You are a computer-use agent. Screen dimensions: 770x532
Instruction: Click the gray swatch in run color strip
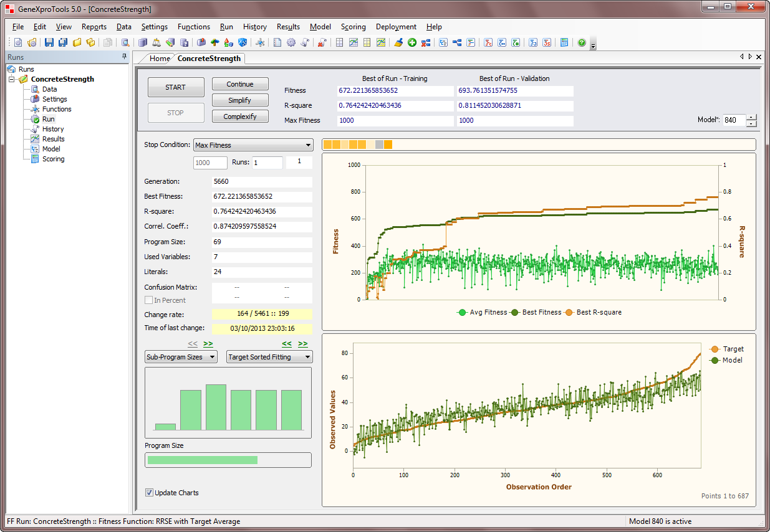(x=380, y=145)
